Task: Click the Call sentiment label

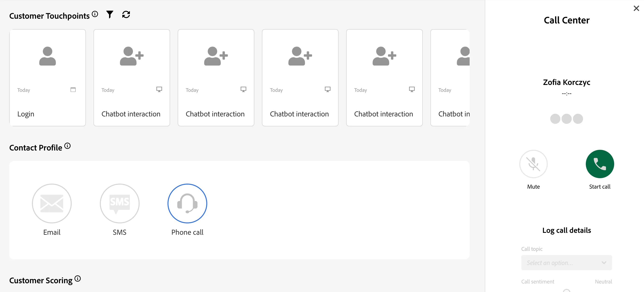Action: click(x=538, y=282)
